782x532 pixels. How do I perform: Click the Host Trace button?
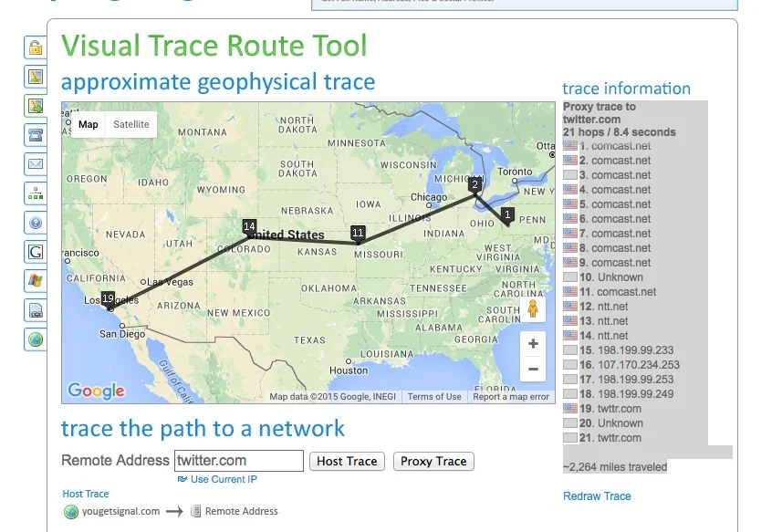click(x=347, y=461)
